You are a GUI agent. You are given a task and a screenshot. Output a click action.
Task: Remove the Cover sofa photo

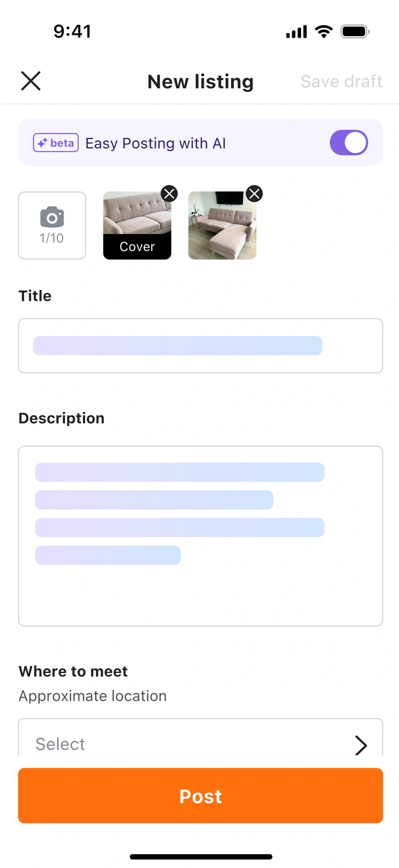[169, 194]
